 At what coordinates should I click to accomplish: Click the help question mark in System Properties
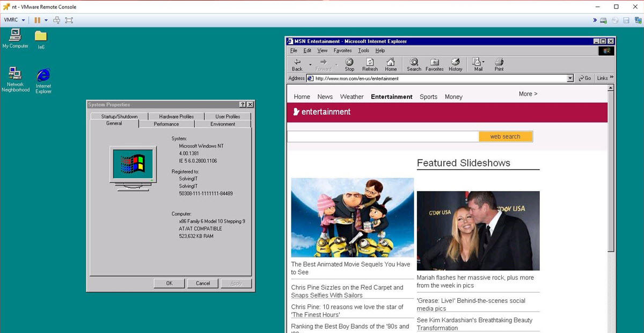tap(243, 105)
